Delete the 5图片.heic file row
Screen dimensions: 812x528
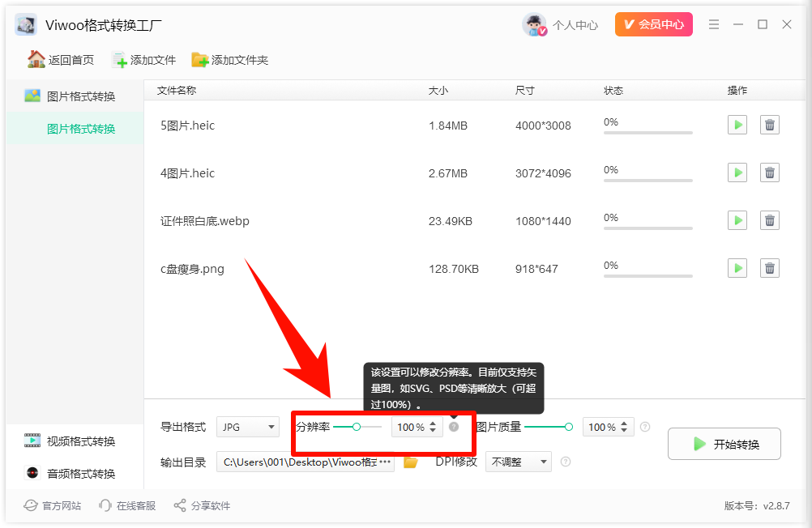770,125
